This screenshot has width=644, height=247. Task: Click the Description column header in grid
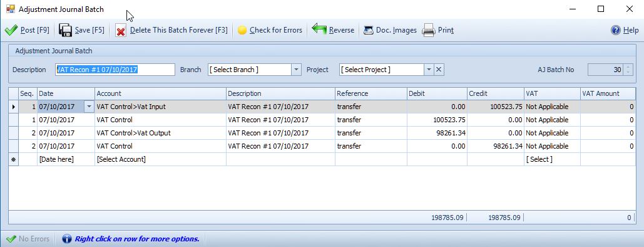(x=280, y=93)
